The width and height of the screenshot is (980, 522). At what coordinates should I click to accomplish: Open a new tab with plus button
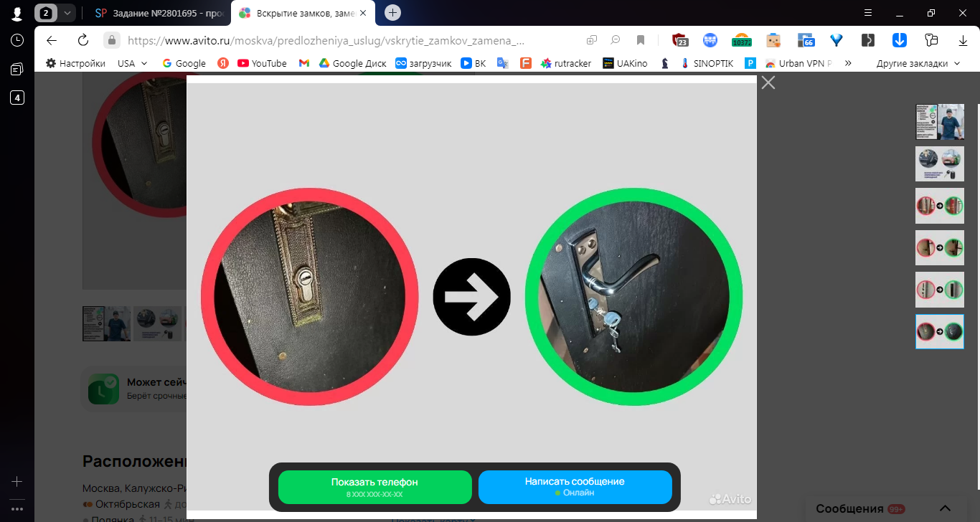tap(392, 13)
